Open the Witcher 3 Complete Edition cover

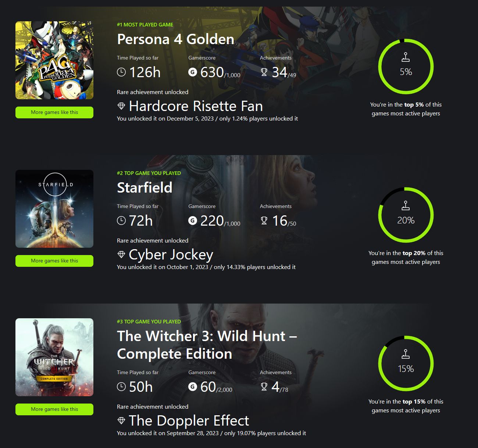54,357
